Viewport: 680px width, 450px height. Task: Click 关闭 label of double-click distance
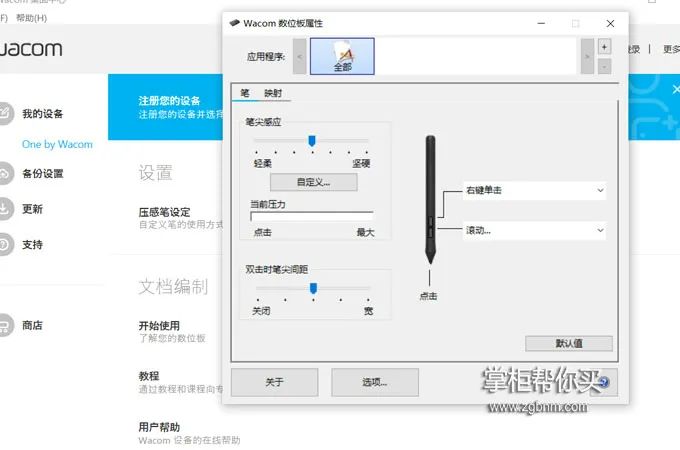[x=261, y=311]
